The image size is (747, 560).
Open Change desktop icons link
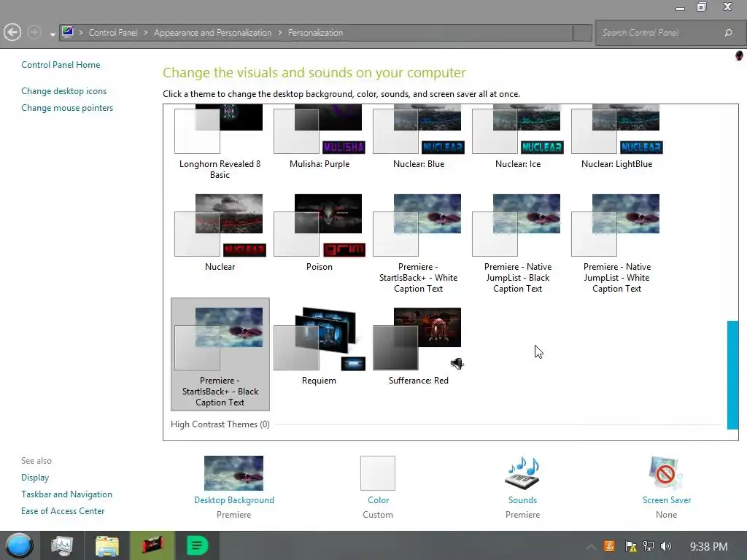pyautogui.click(x=64, y=91)
